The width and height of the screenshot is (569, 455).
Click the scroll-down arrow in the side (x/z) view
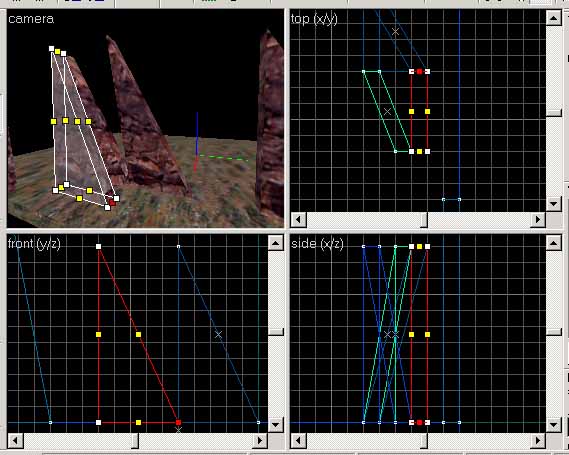coord(554,424)
